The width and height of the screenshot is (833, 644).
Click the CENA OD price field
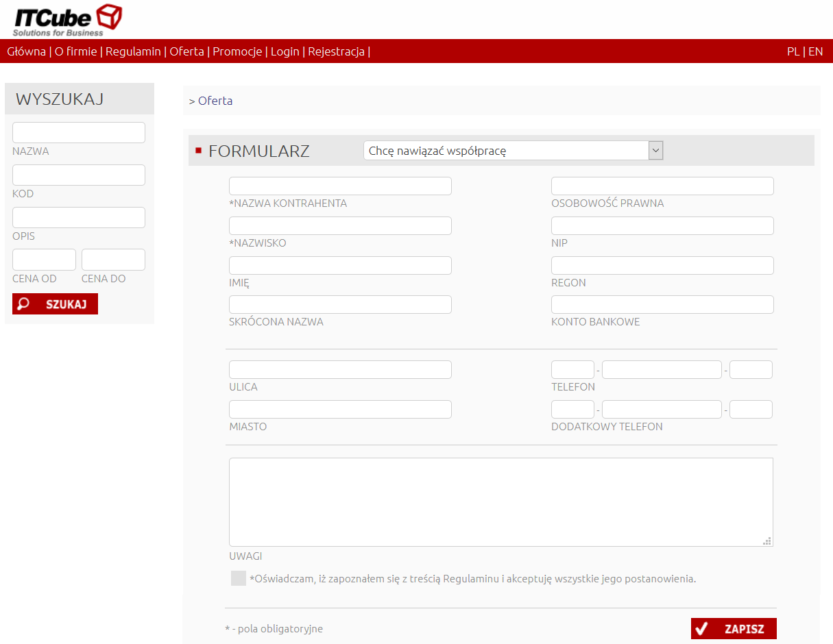coord(44,260)
